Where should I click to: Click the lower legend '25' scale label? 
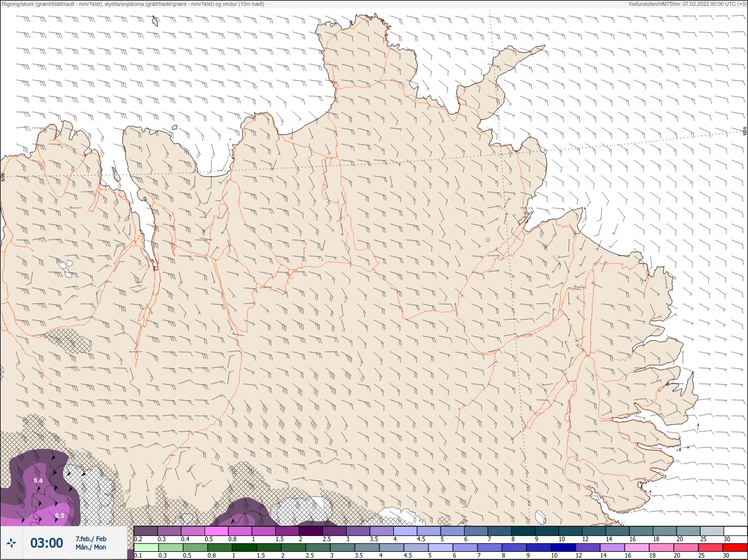click(701, 555)
